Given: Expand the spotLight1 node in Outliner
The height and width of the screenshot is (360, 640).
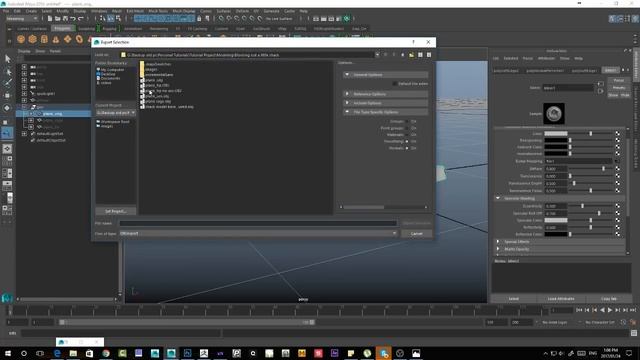Looking at the screenshot, I should click(x=24, y=93).
